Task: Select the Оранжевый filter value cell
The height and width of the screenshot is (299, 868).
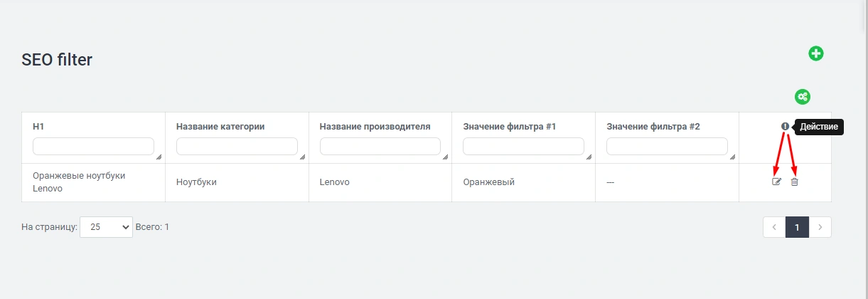Action: pos(488,182)
